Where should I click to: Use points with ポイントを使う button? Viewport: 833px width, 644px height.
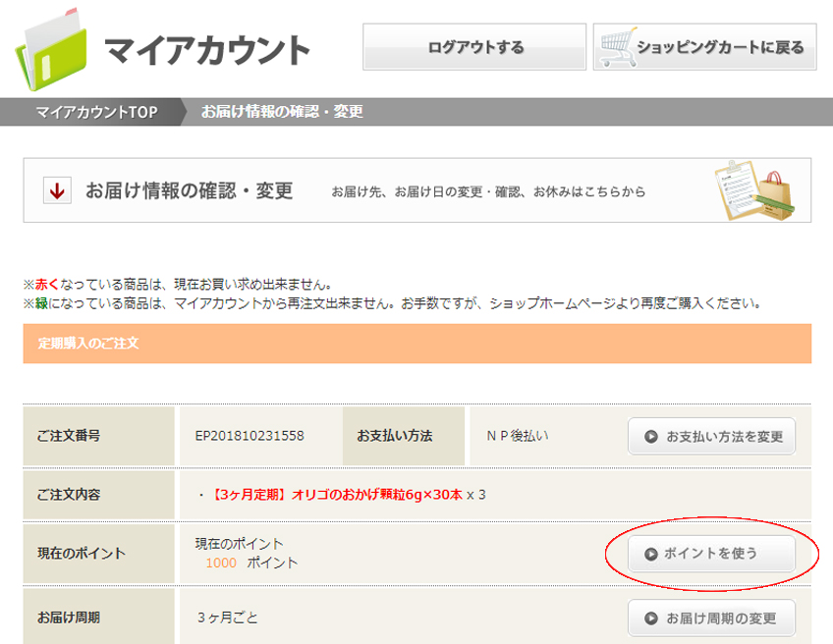pyautogui.click(x=711, y=554)
